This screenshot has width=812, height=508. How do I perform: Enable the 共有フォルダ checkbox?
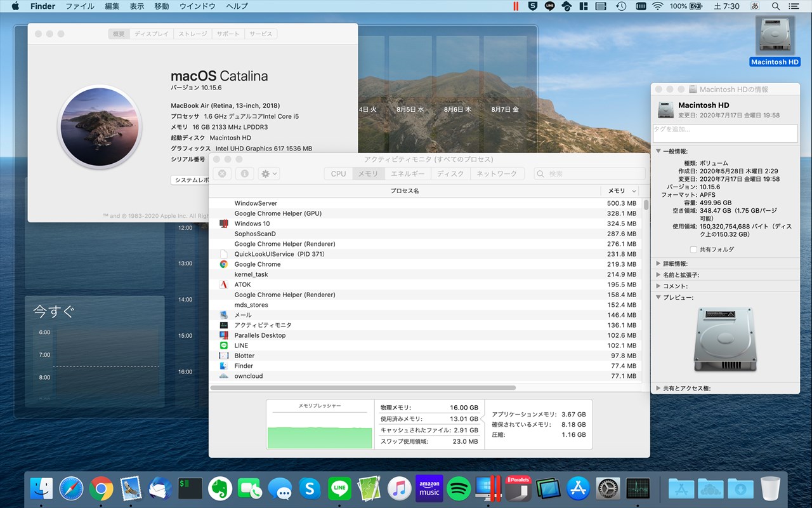694,250
